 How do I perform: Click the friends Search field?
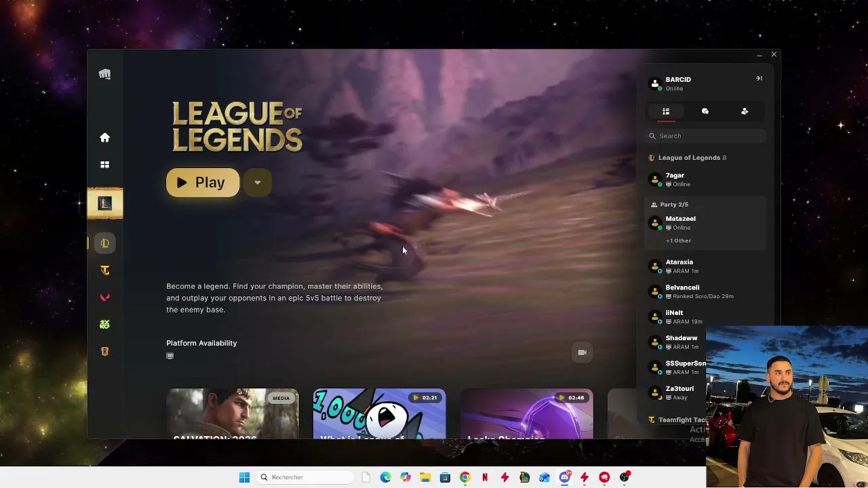click(705, 136)
